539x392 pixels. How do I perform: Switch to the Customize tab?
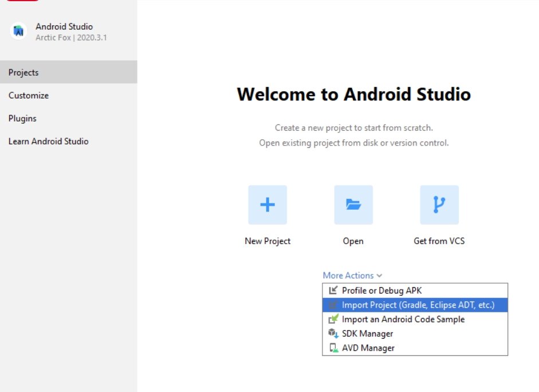click(x=29, y=96)
